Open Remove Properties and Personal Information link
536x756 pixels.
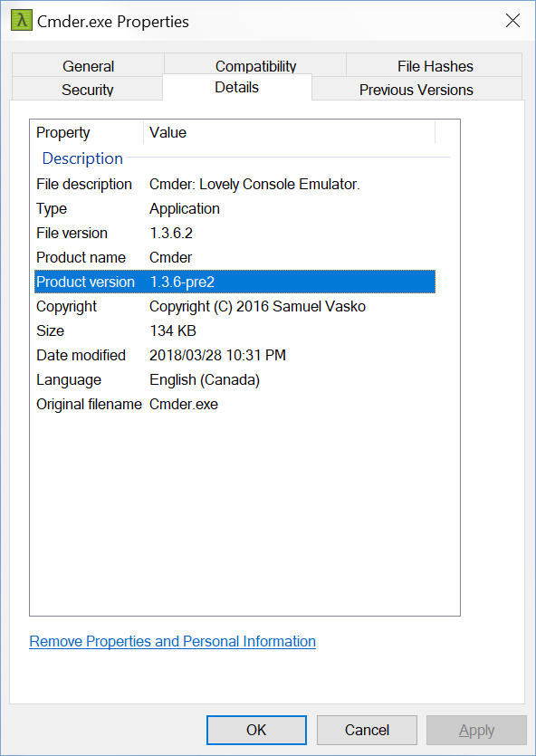173,641
